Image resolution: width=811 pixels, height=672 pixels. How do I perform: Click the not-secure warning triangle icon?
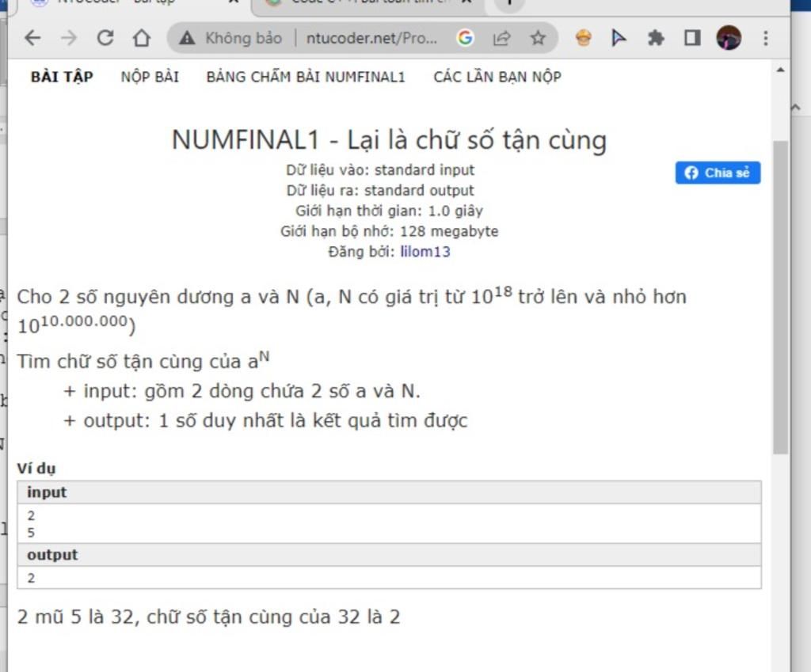pos(187,38)
